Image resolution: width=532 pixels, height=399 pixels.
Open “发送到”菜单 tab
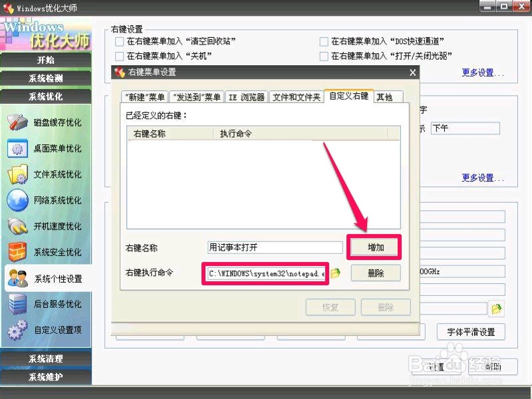pyautogui.click(x=197, y=97)
